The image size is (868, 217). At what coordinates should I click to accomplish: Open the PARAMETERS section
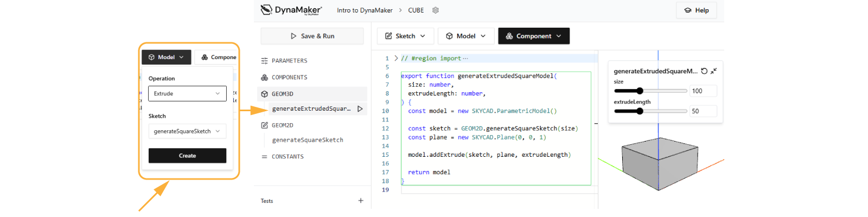point(290,61)
